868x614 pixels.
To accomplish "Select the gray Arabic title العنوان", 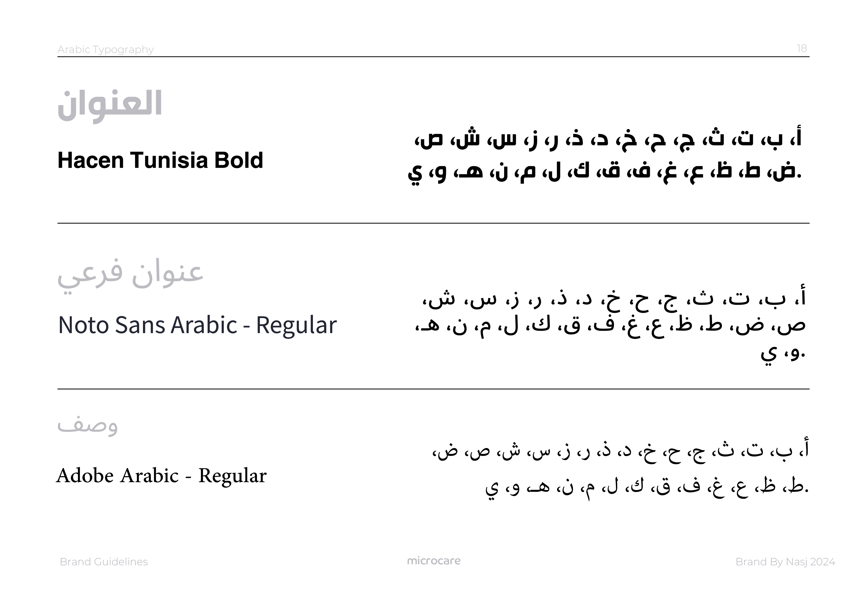I will pyautogui.click(x=110, y=106).
